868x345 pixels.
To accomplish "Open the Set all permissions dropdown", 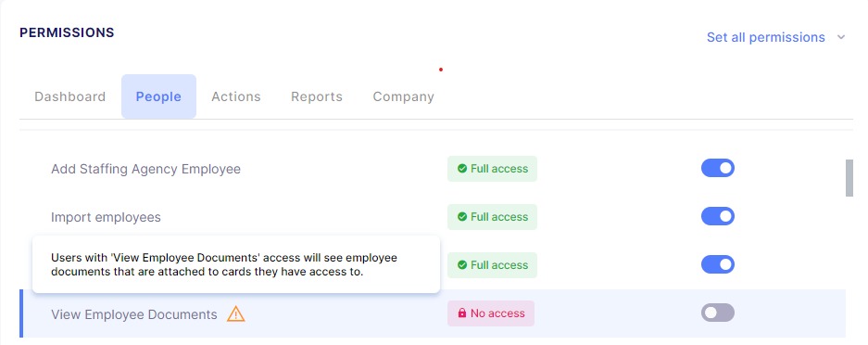I will (x=776, y=38).
